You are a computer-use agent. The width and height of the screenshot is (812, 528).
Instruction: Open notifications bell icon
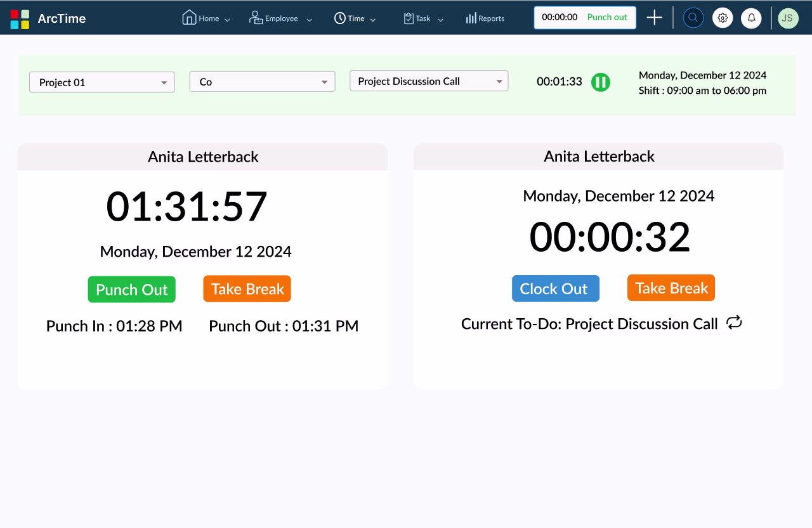point(752,18)
